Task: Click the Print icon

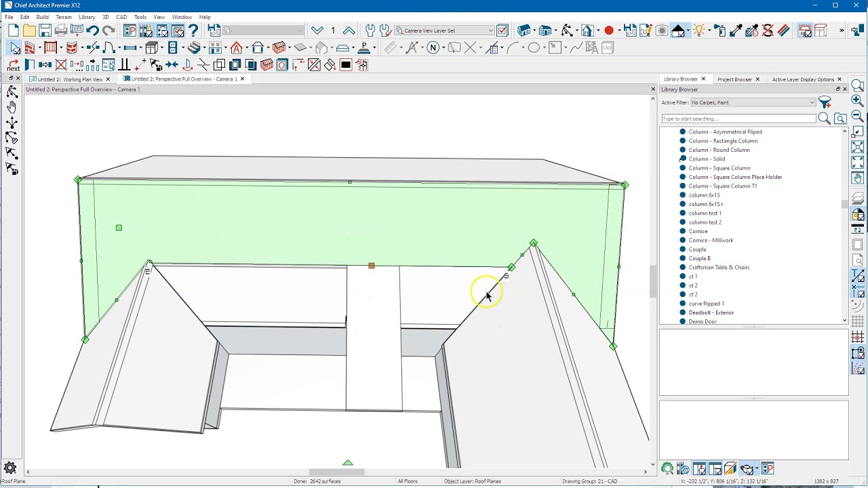Action: coord(61,30)
